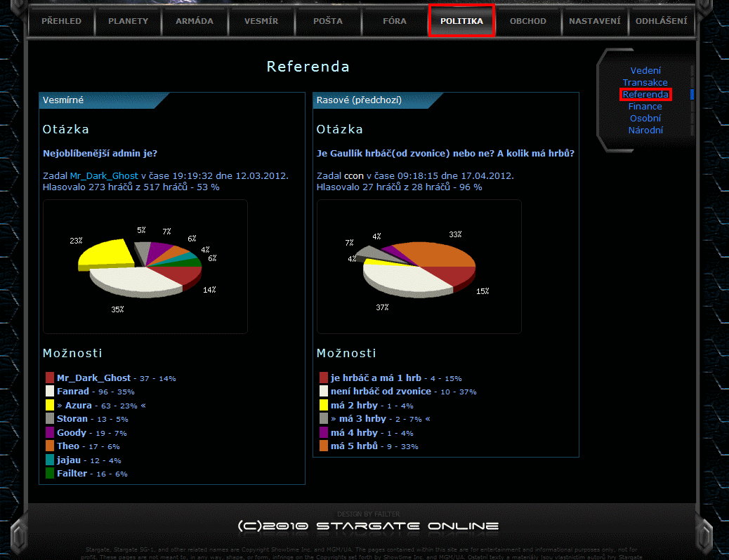Viewport: 729px width, 560px height.
Task: Open the Vedení sidebar link
Action: pos(645,71)
